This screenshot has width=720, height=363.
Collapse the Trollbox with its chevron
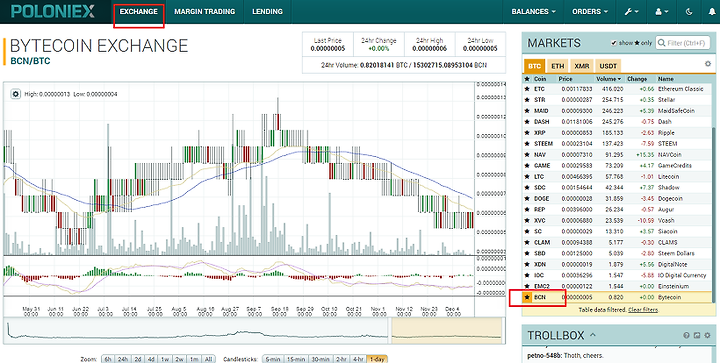point(592,335)
